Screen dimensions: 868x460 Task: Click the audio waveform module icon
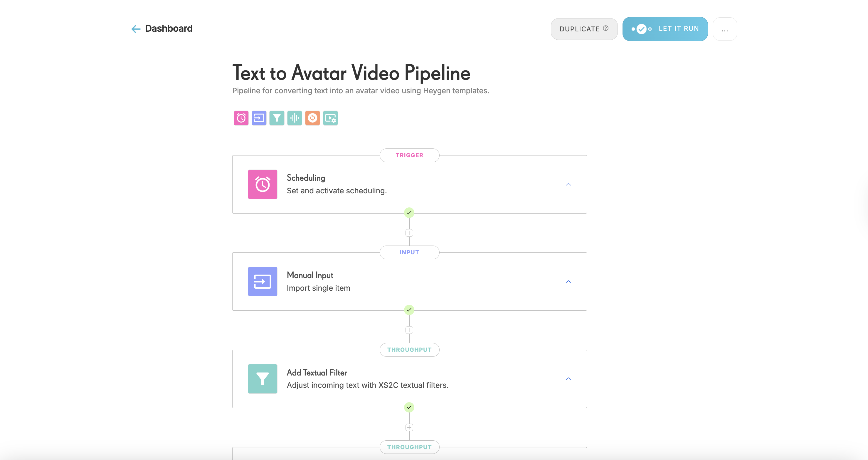[x=295, y=118]
